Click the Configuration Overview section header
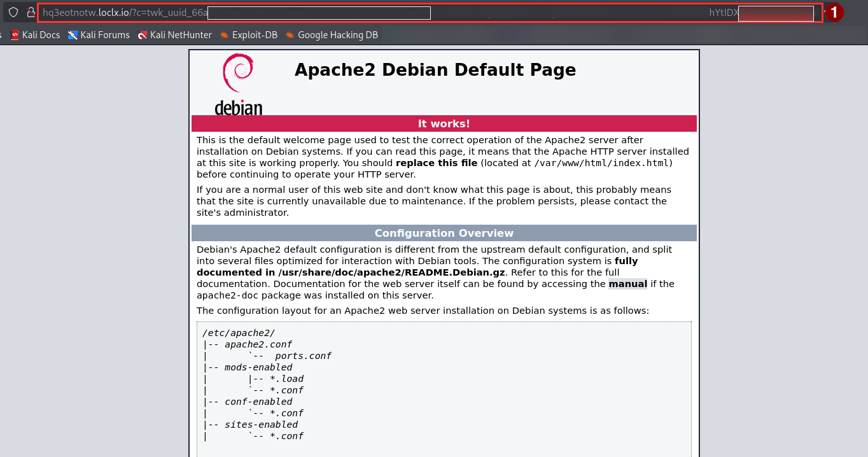Image resolution: width=868 pixels, height=457 pixels. click(x=444, y=233)
